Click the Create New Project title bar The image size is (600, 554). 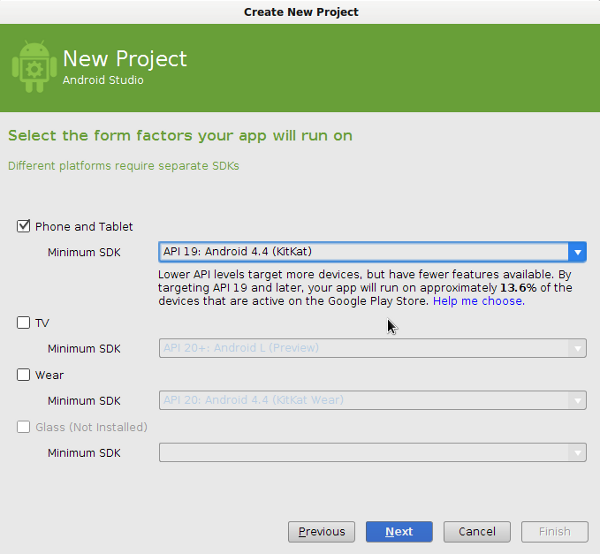[x=300, y=12]
